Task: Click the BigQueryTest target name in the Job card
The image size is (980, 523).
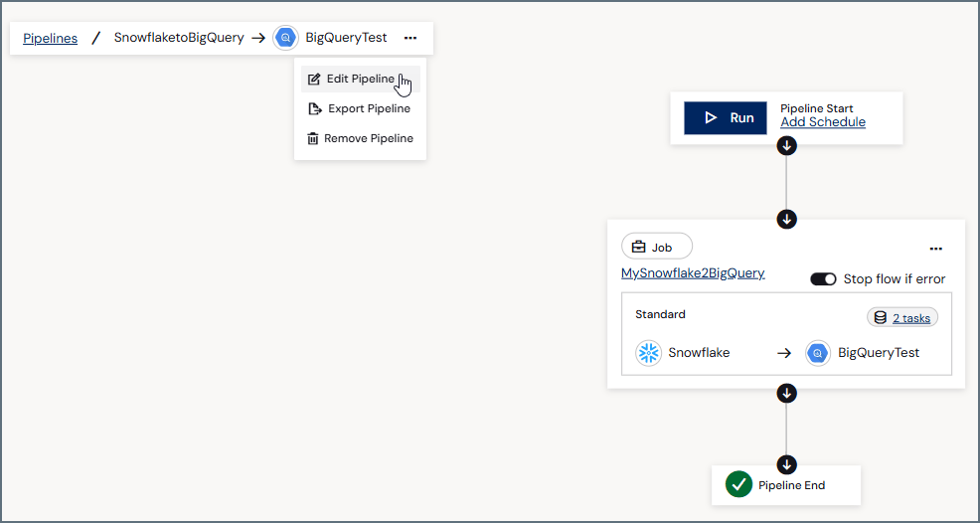Action: [x=879, y=353]
